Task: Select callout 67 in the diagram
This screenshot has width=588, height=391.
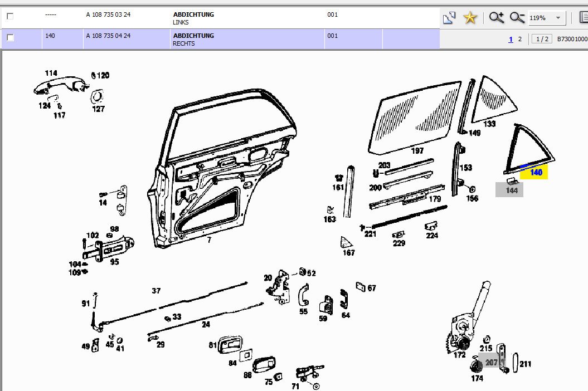Action: pos(372,288)
